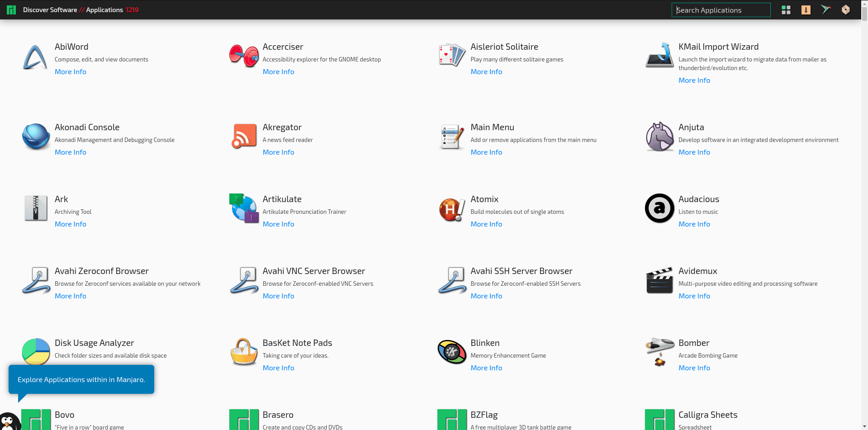The image size is (868, 430).
Task: Open More Info for Blinken
Action: tap(486, 368)
